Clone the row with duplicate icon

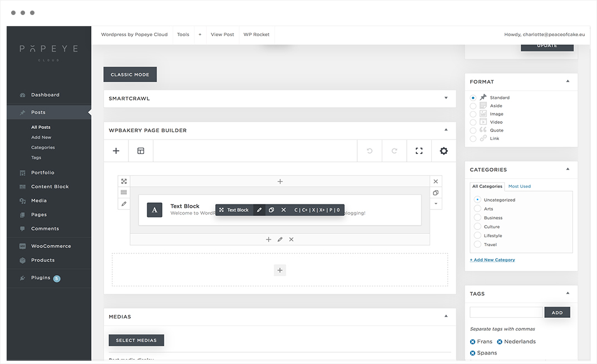point(436,193)
